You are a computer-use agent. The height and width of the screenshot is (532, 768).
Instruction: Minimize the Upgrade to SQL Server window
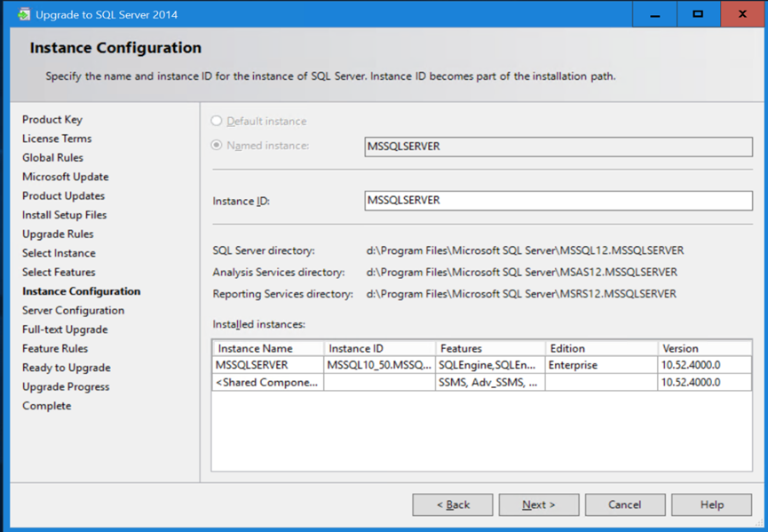(x=655, y=14)
